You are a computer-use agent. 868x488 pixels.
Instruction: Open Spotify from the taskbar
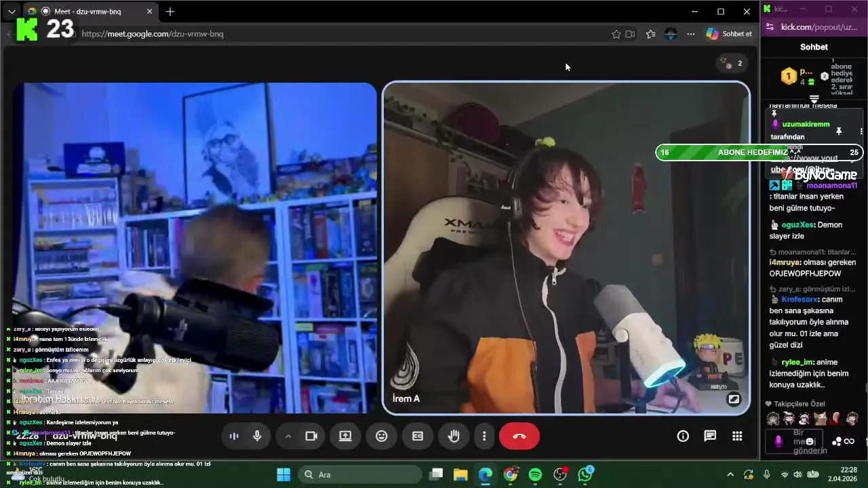[x=535, y=474]
